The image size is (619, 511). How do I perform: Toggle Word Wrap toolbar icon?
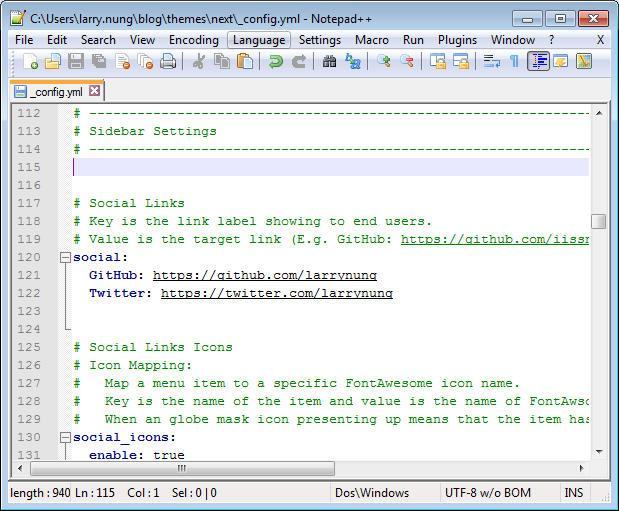tap(491, 62)
